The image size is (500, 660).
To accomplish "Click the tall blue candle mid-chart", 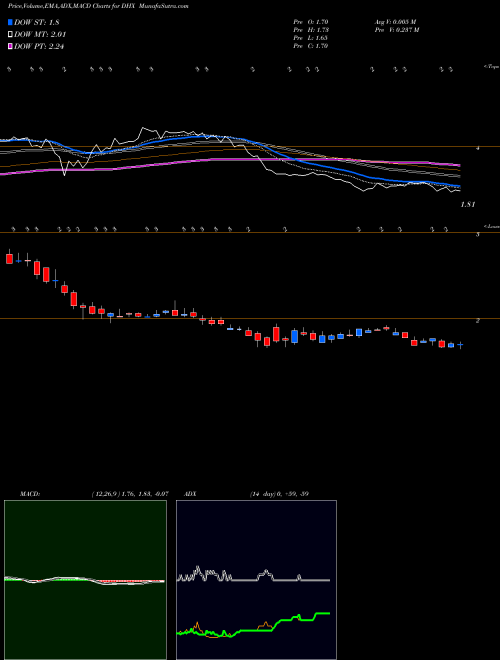I will coord(295,336).
